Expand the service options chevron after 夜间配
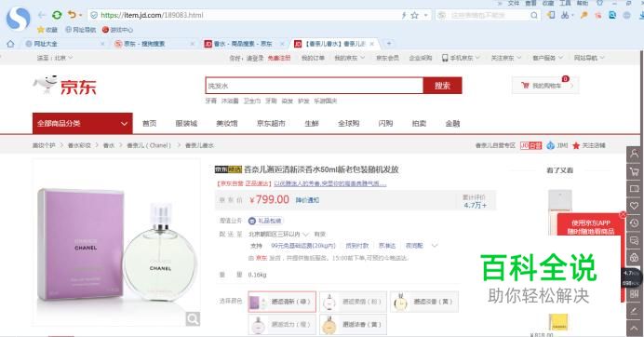The height and width of the screenshot is (337, 644). click(435, 246)
